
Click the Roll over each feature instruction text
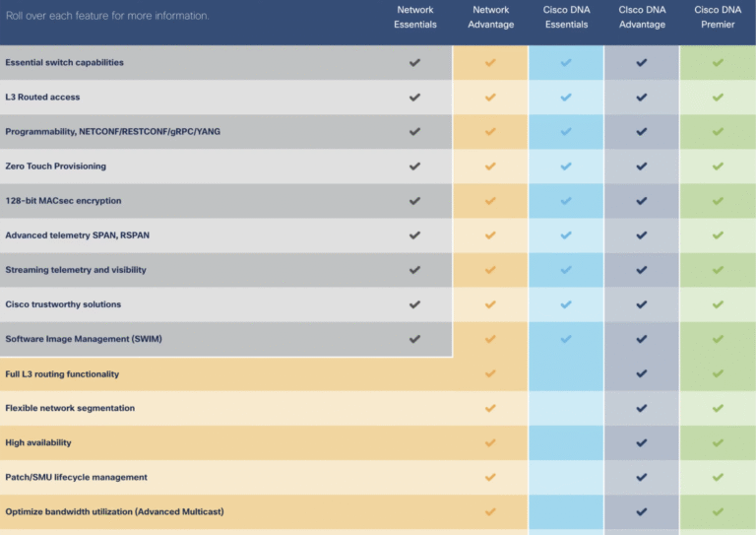pyautogui.click(x=107, y=16)
